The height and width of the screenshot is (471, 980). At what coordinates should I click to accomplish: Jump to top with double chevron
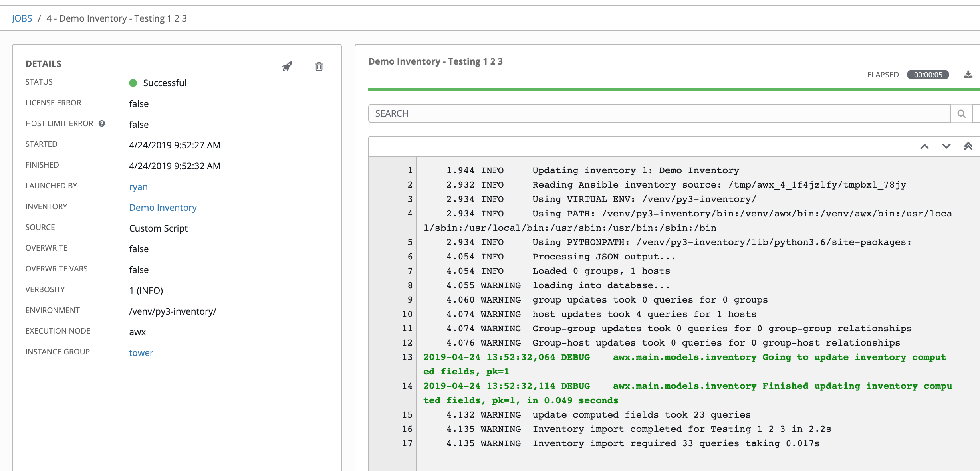[x=968, y=146]
